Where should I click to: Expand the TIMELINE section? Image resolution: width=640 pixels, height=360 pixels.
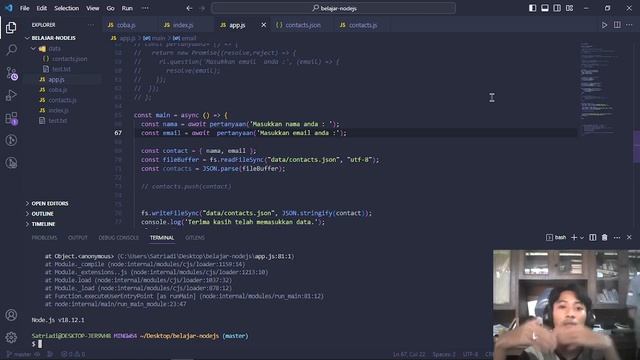coord(43,224)
